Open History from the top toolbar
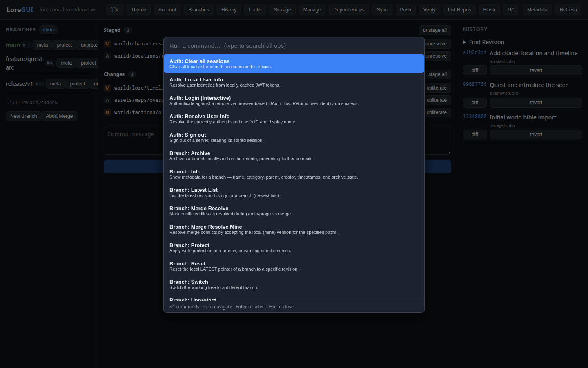588x368 pixels. click(x=229, y=10)
